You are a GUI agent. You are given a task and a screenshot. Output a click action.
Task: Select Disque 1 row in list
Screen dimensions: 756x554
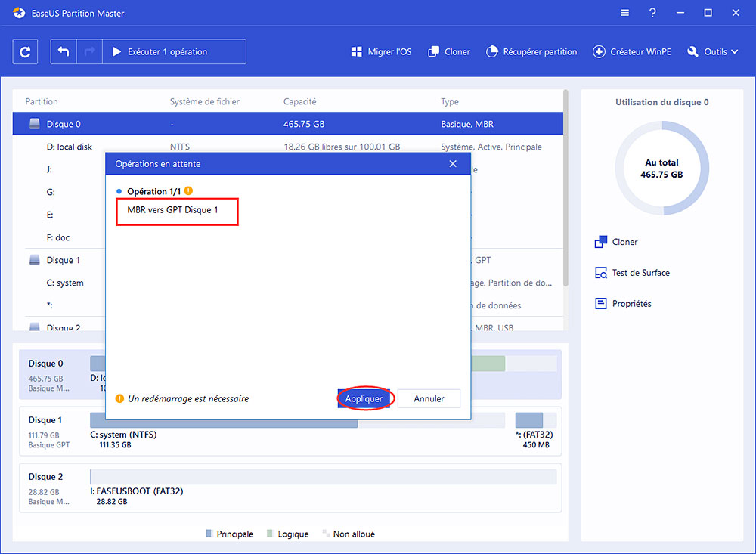click(x=63, y=260)
